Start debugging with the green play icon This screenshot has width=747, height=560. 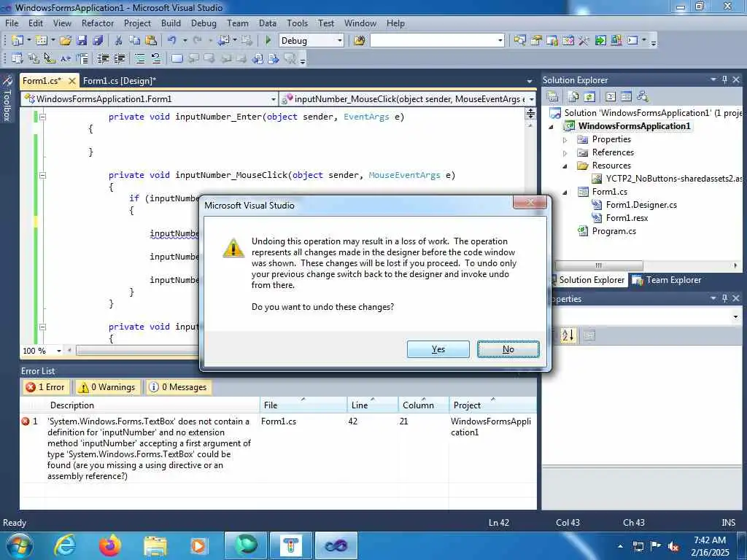pyautogui.click(x=268, y=41)
